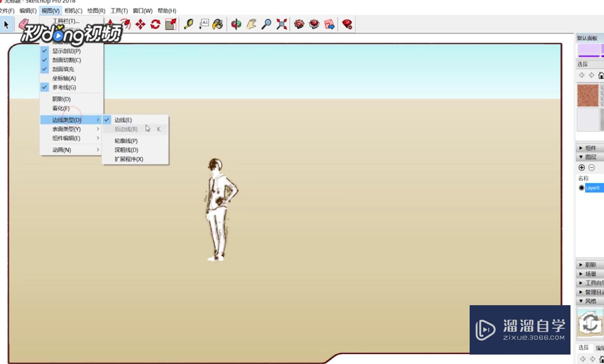Select the light gray material swatch

tap(588, 119)
